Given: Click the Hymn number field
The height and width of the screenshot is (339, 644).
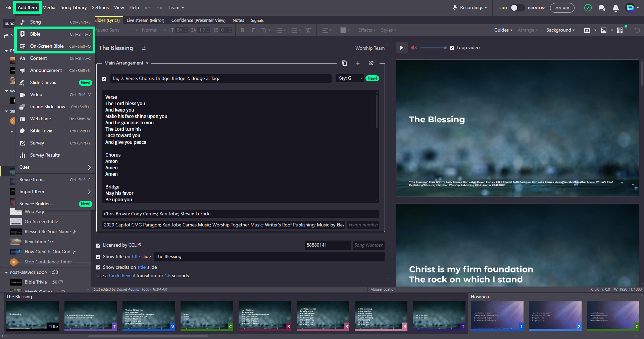Looking at the screenshot, I should tap(363, 225).
